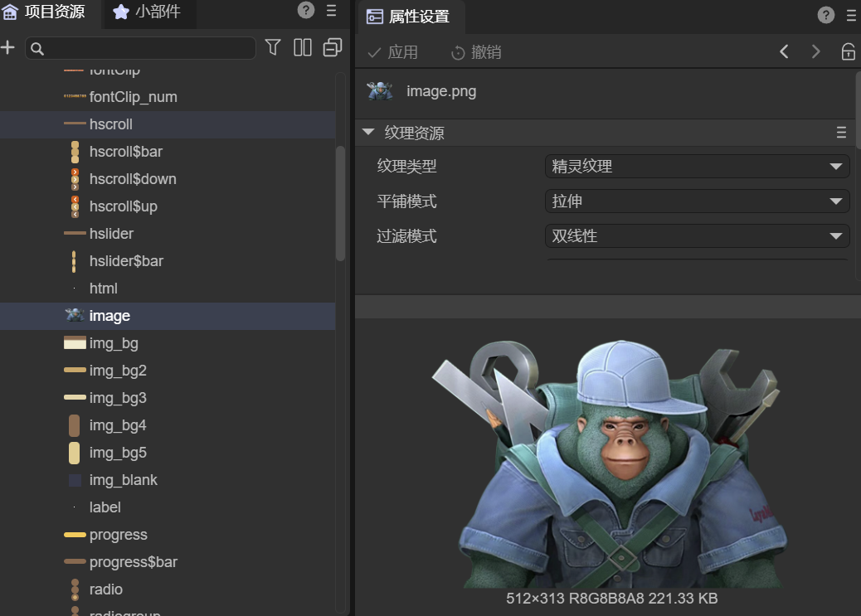Open the project panel hamburger menu

(331, 11)
